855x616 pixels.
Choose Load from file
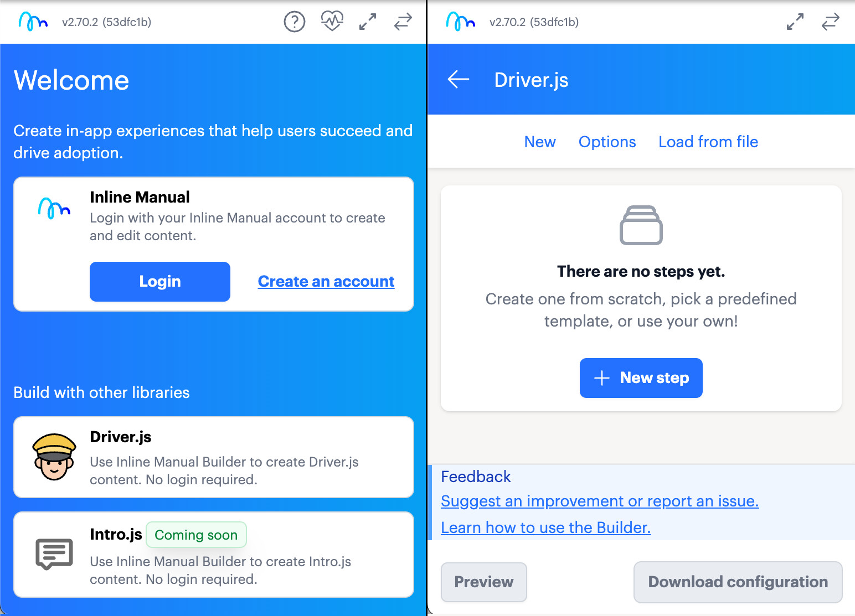coord(708,142)
